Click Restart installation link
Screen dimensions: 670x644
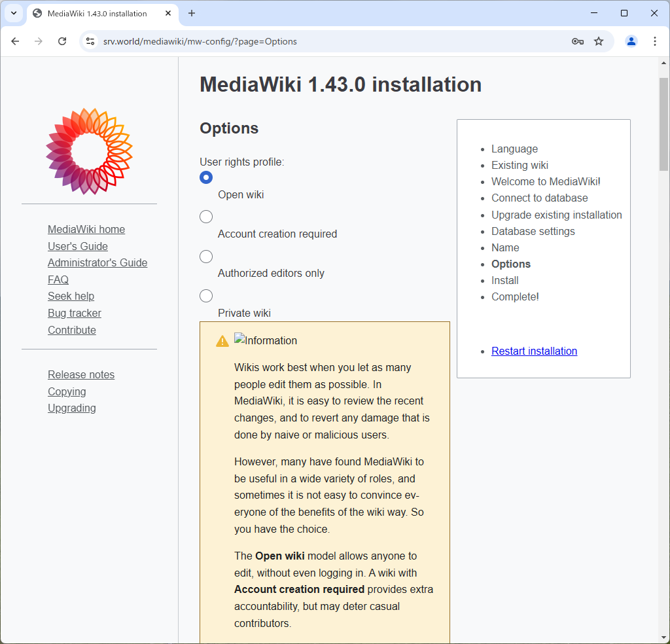(x=534, y=351)
